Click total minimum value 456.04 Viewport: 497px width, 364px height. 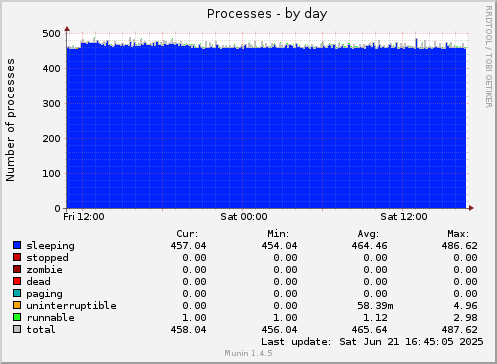279,330
